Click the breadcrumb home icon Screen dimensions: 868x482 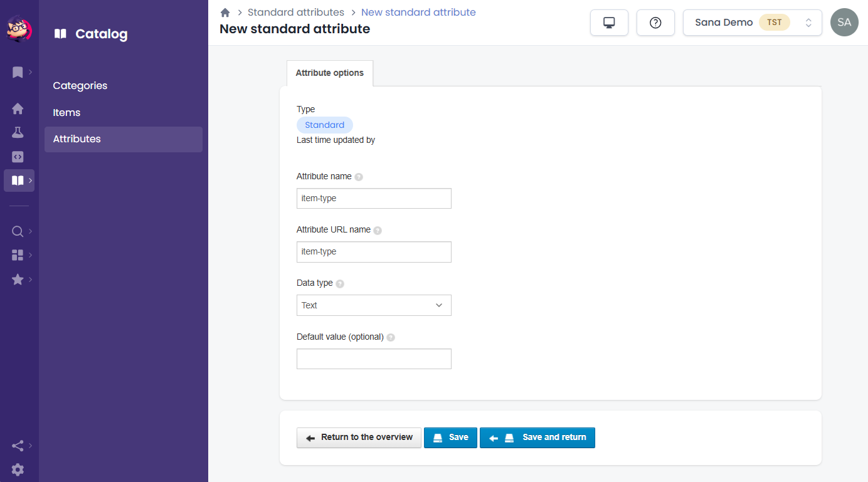click(225, 13)
